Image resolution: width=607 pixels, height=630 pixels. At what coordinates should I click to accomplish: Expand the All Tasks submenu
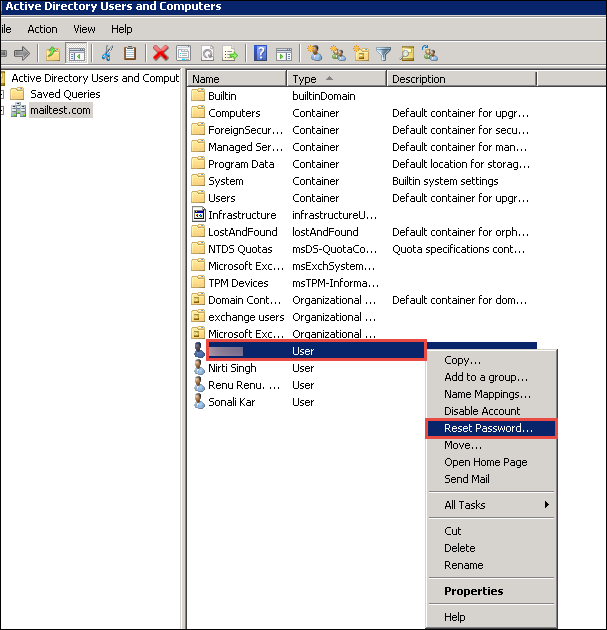491,505
